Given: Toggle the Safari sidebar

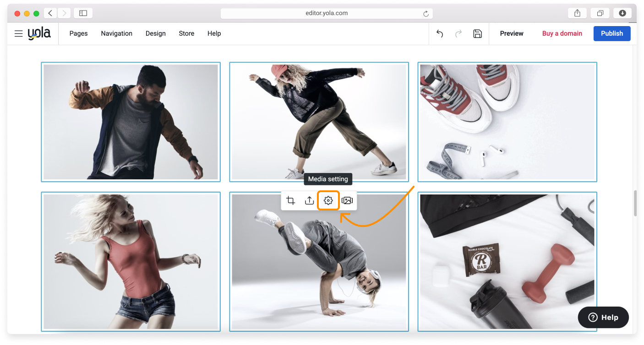Looking at the screenshot, I should point(83,13).
